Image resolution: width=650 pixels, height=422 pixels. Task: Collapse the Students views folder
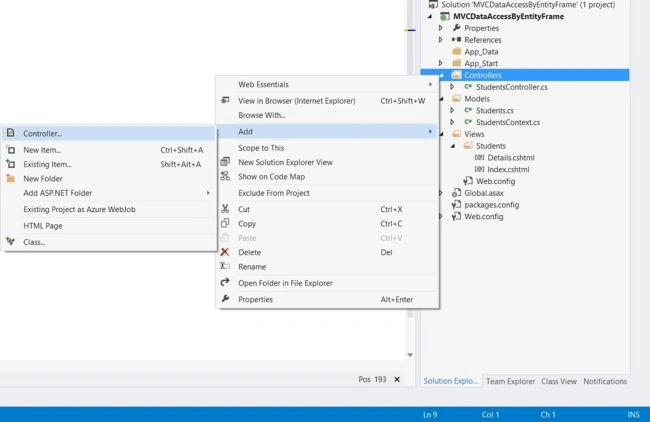(453, 146)
